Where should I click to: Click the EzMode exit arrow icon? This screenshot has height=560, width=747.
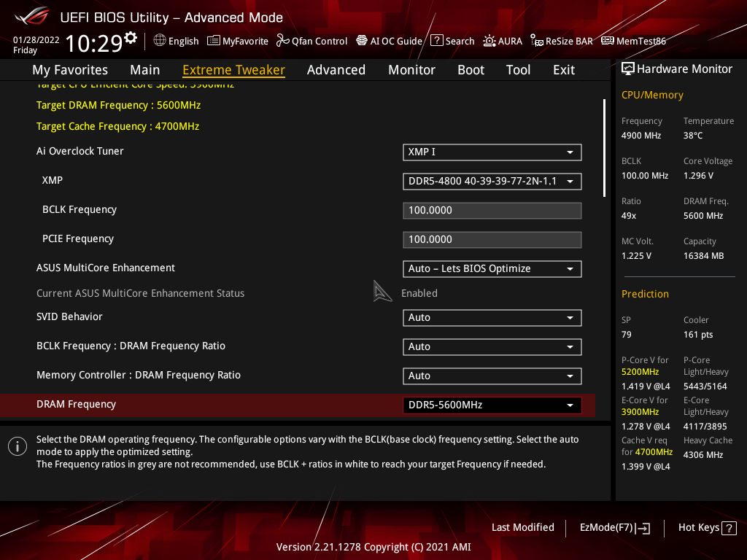pos(643,528)
